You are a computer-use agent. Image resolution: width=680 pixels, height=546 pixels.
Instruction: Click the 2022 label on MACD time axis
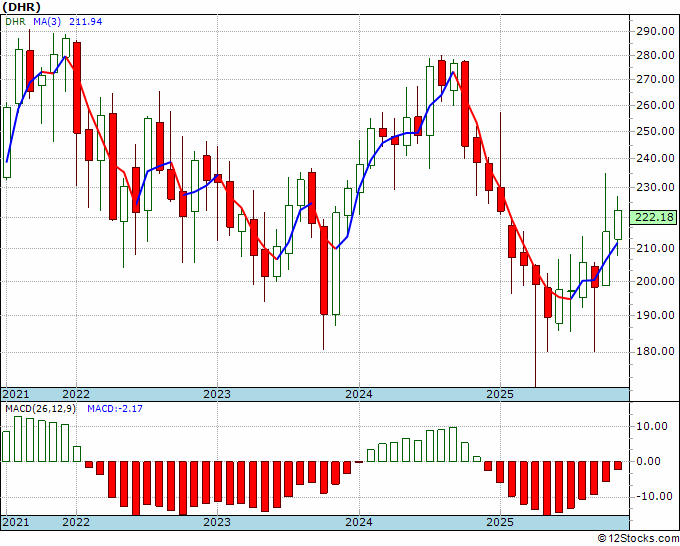(x=76, y=522)
